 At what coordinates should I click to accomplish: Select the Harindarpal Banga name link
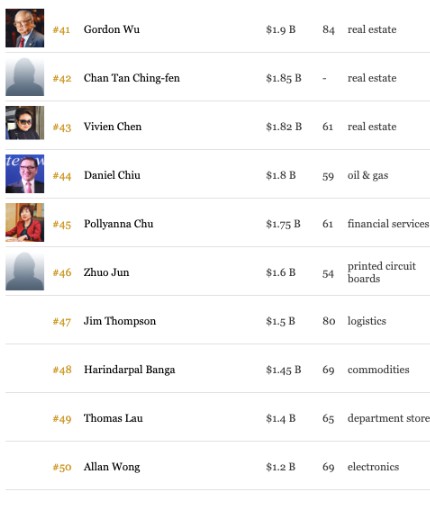pos(129,370)
